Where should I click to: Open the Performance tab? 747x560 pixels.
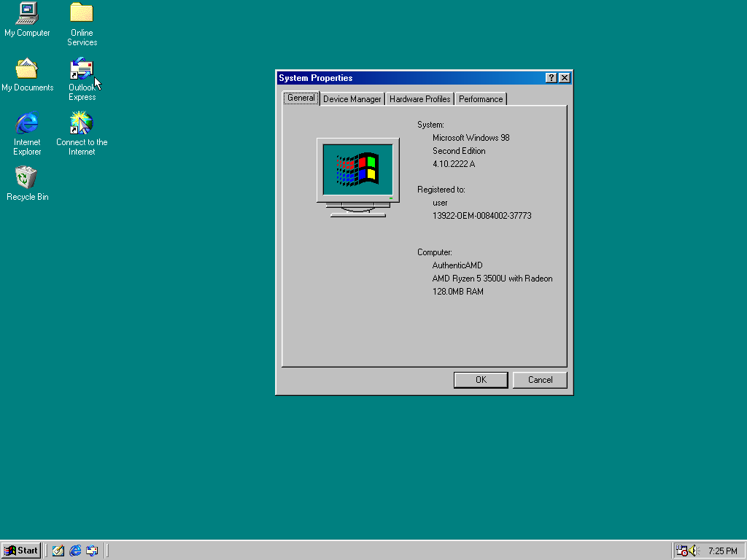coord(481,99)
